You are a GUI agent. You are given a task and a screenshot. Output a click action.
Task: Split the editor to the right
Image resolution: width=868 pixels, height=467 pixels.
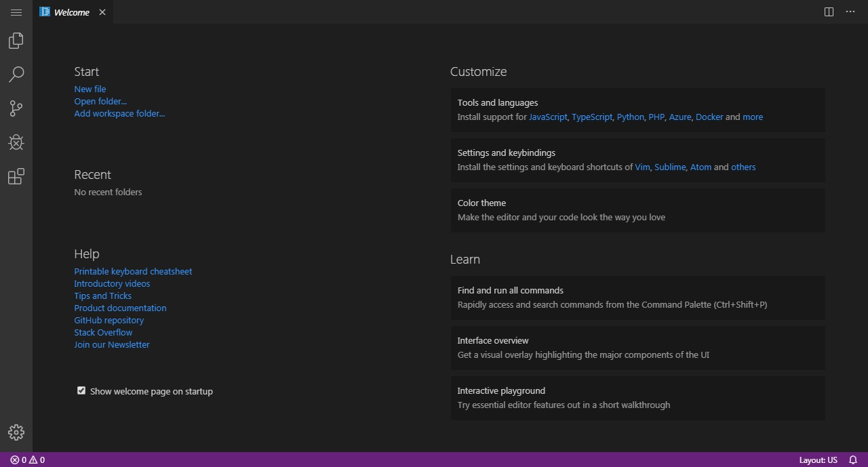(829, 12)
